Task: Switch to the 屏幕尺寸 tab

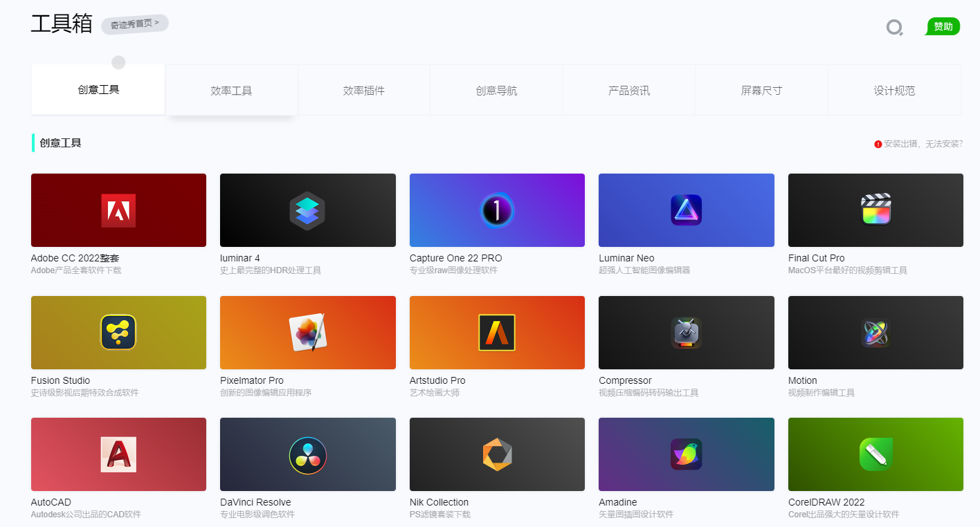Action: point(761,91)
